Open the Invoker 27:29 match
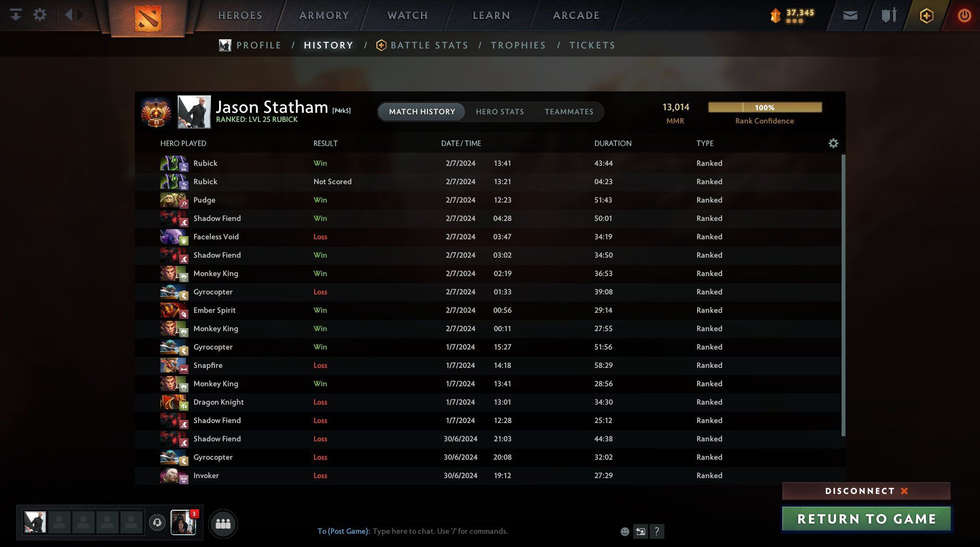Screen dimensions: 980x547 tap(488, 476)
